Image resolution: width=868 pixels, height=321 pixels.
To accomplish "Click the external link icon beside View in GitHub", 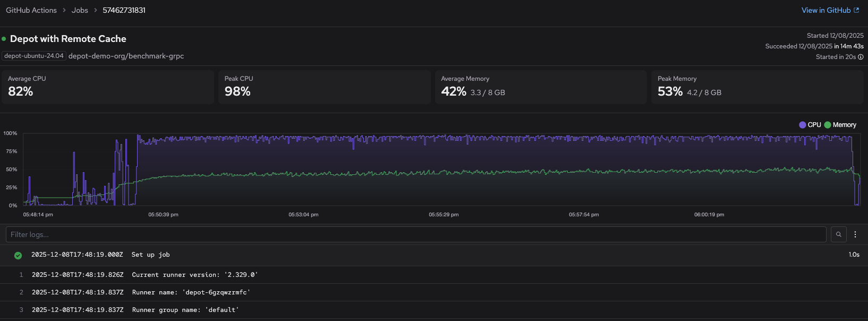I will [856, 10].
